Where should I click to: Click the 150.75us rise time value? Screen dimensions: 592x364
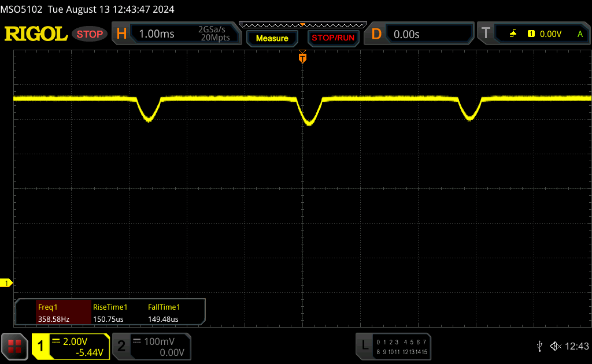coord(108,319)
